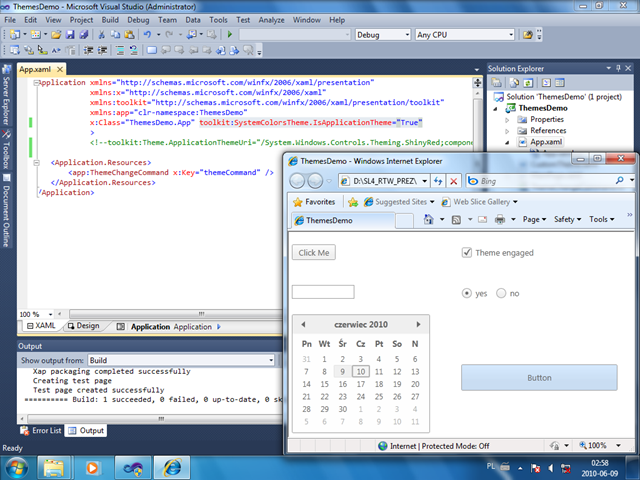This screenshot has width=640, height=480.
Task: Click the Save All icon in toolbar
Action: tap(84, 35)
